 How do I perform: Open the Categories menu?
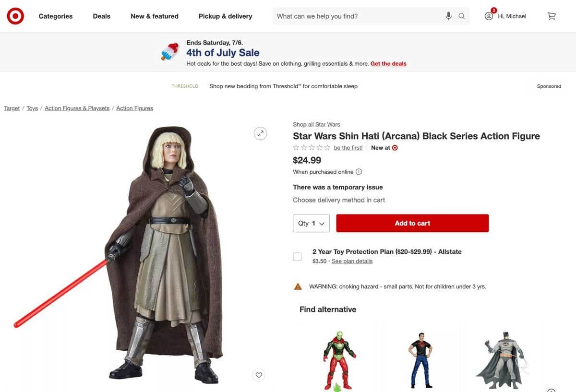point(55,16)
